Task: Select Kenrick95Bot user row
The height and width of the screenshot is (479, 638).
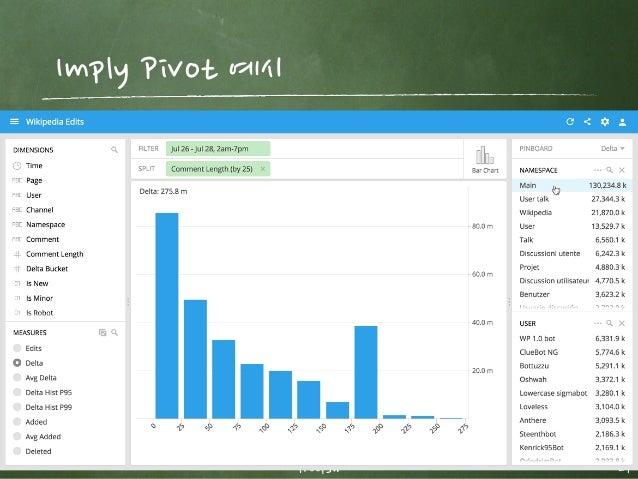Action: 572,447
